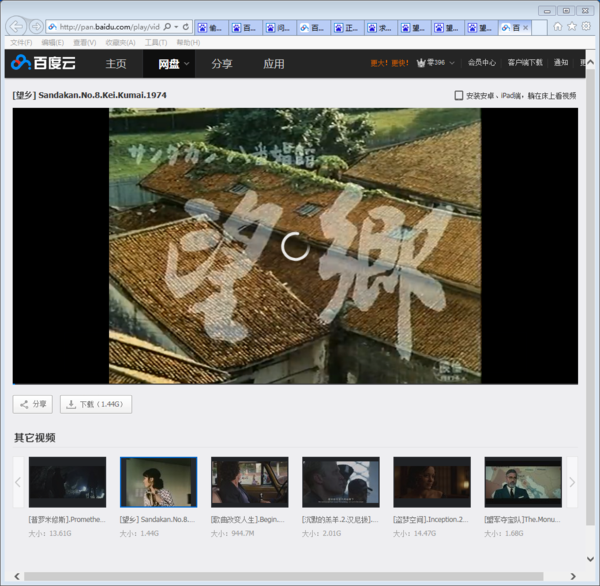Open 会员中心 link
Screen dimensions: 600x586
tap(482, 63)
